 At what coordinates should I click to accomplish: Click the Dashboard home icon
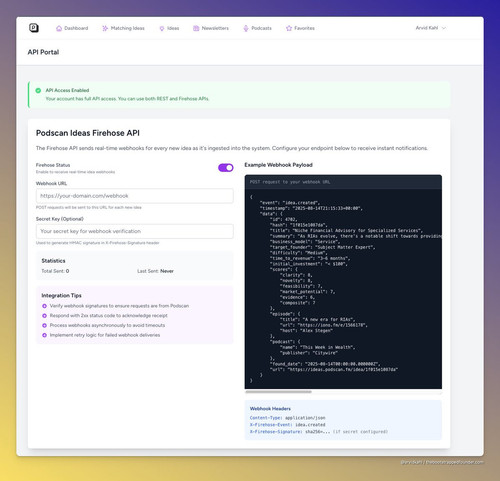[x=59, y=28]
